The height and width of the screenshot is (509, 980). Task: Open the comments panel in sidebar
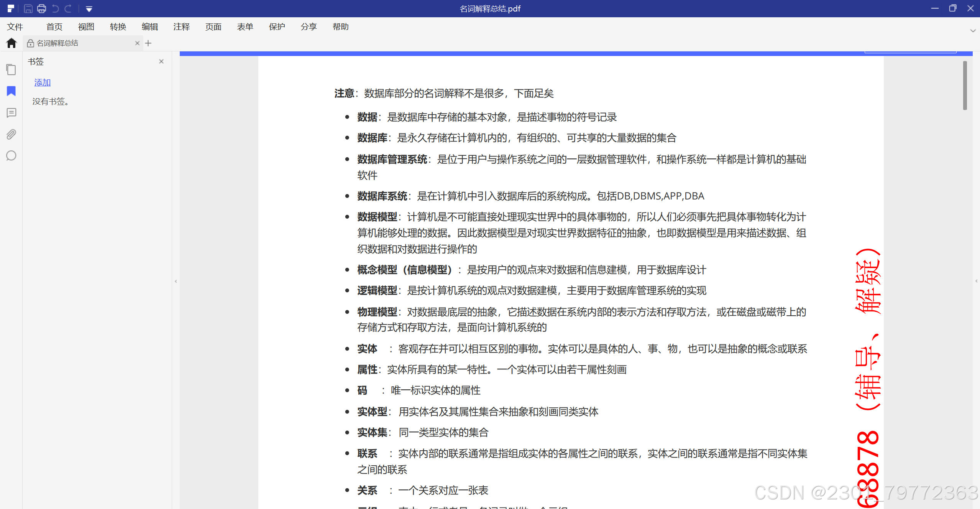11,112
